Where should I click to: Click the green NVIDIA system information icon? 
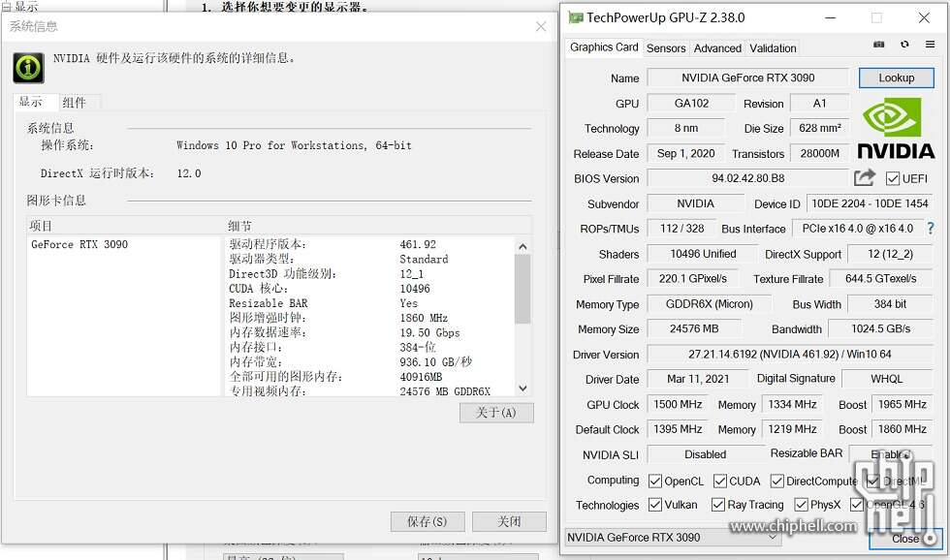click(x=28, y=67)
